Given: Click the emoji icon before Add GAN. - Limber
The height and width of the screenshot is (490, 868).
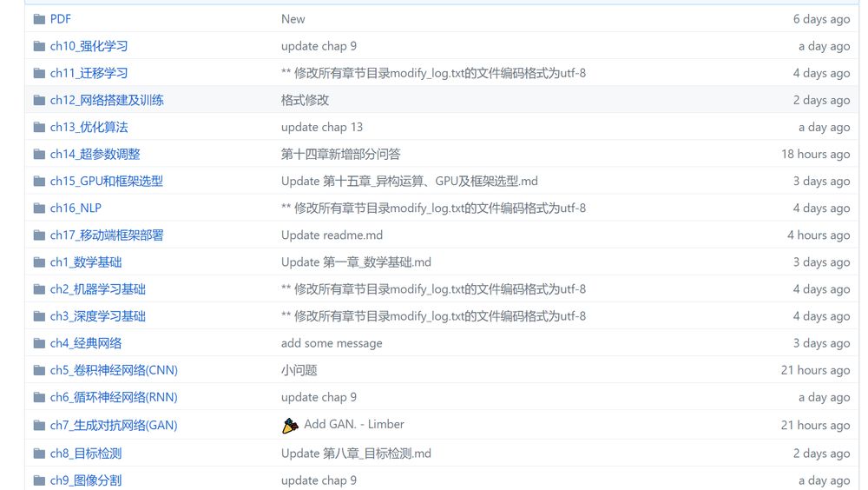Looking at the screenshot, I should click(x=290, y=426).
